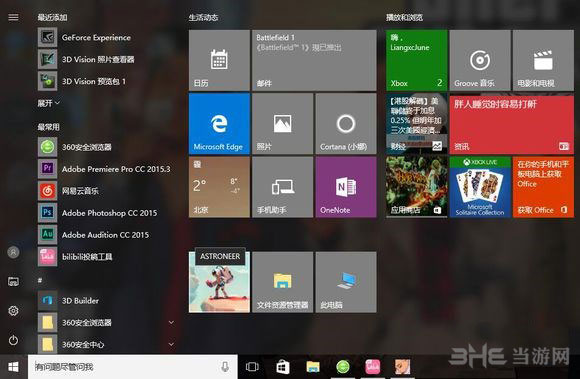The width and height of the screenshot is (580, 379).
Task: Click the 播放和浏览 group header
Action: [x=404, y=17]
